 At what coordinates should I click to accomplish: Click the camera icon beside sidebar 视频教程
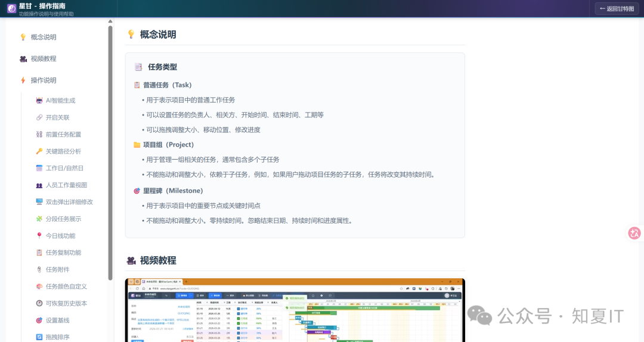23,59
